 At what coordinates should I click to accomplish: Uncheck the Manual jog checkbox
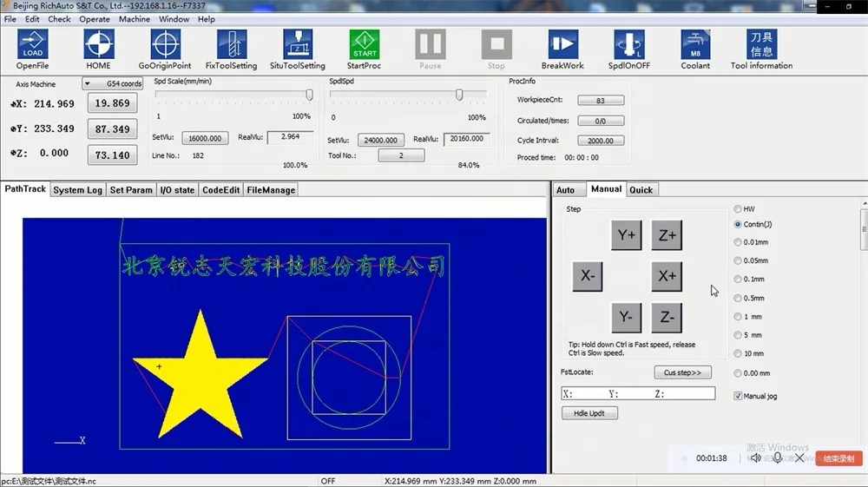pyautogui.click(x=737, y=396)
